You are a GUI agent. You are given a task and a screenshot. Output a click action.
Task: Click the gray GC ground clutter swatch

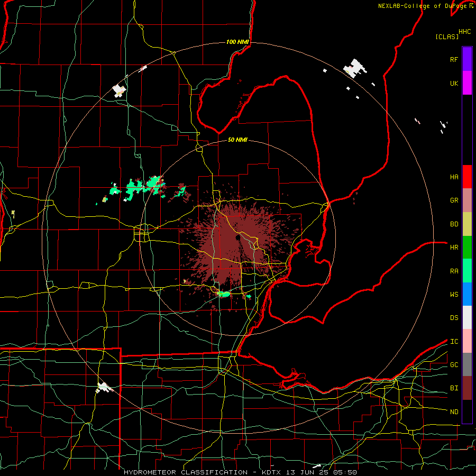pyautogui.click(x=467, y=364)
